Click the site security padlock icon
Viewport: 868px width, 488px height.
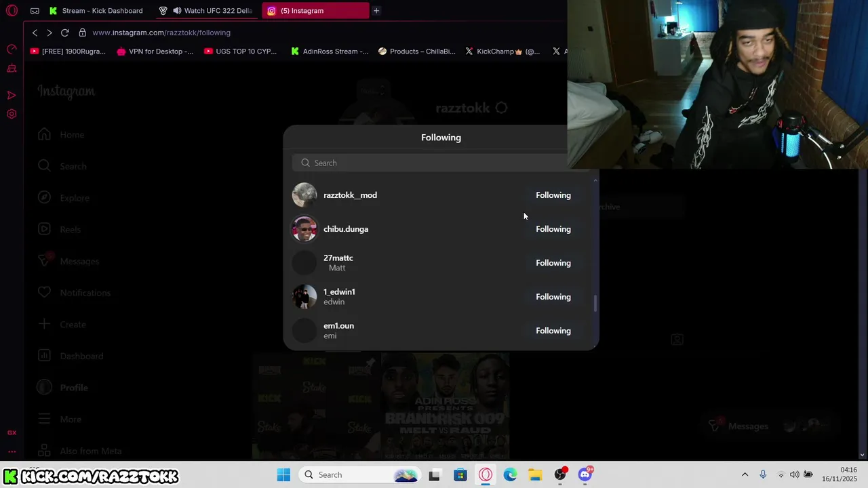(82, 33)
